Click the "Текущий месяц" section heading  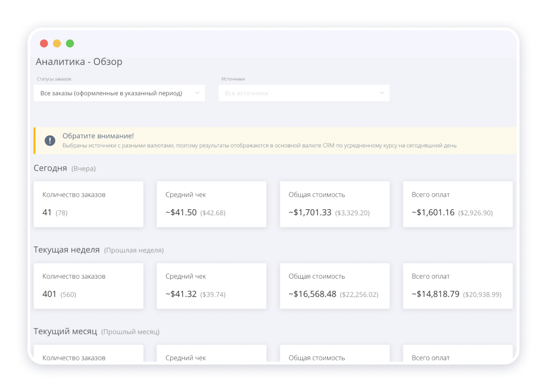66,331
